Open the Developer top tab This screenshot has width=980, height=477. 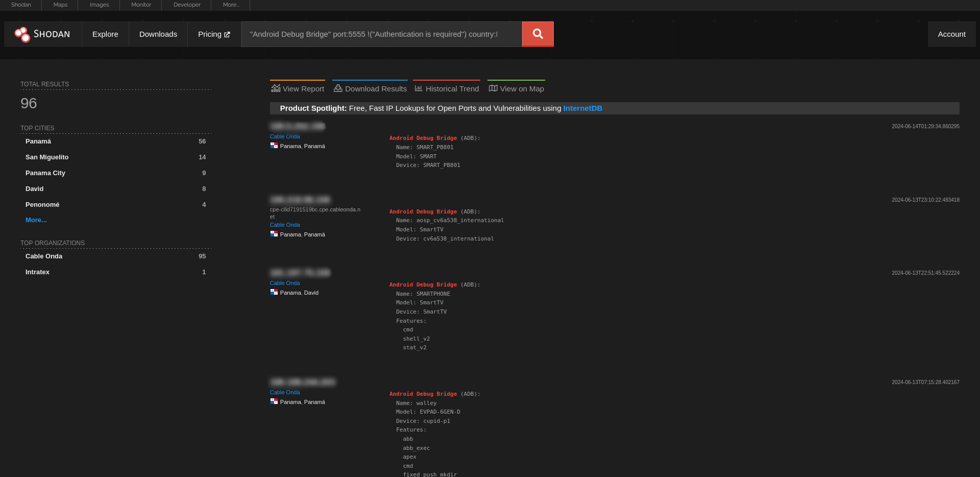pos(187,5)
